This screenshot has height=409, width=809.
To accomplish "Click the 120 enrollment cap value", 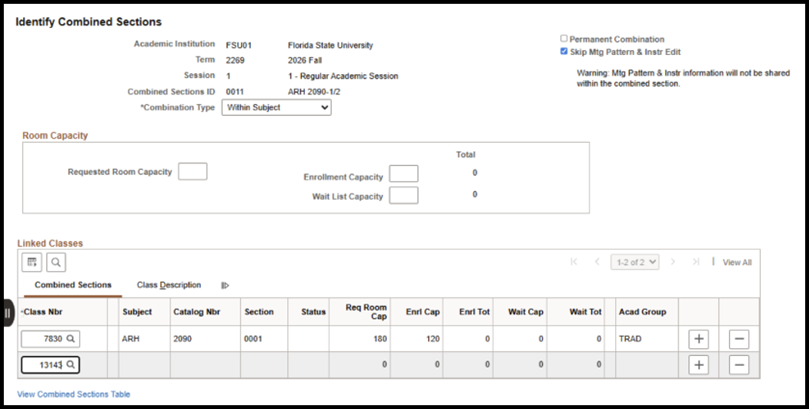I will tap(433, 339).
